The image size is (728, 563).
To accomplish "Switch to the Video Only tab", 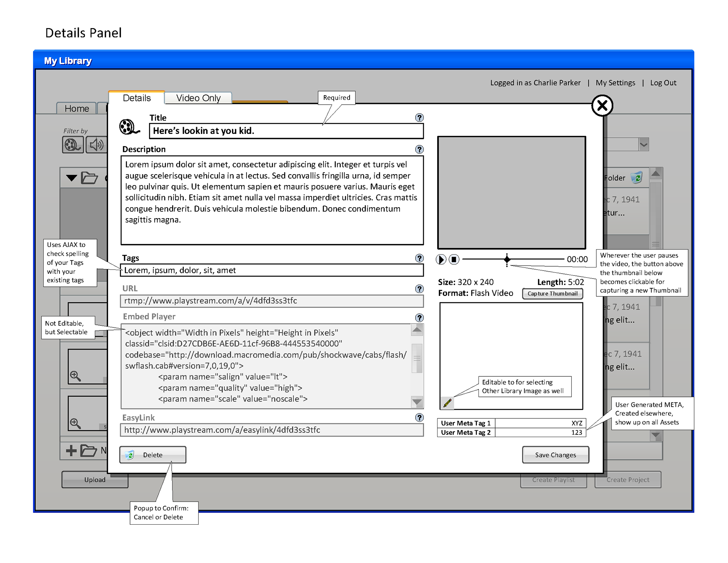I will tap(198, 98).
